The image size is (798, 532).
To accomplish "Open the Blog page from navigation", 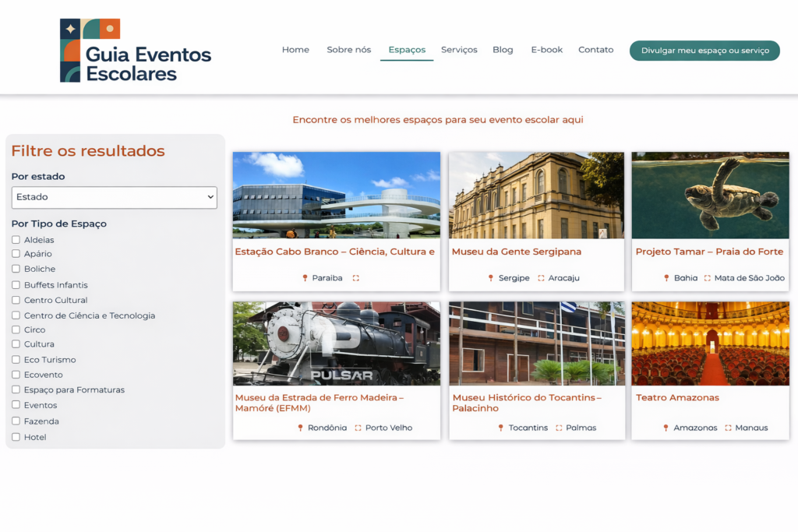I will pos(503,50).
